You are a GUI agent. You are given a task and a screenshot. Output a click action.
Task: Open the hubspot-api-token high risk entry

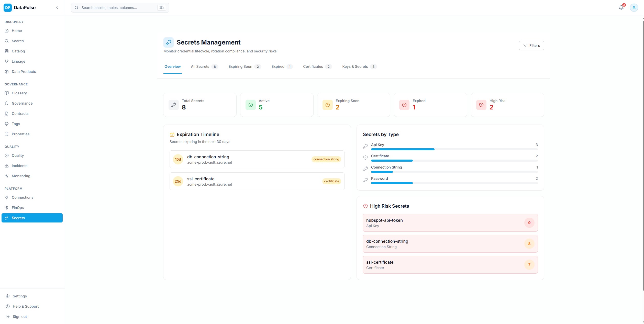point(450,223)
